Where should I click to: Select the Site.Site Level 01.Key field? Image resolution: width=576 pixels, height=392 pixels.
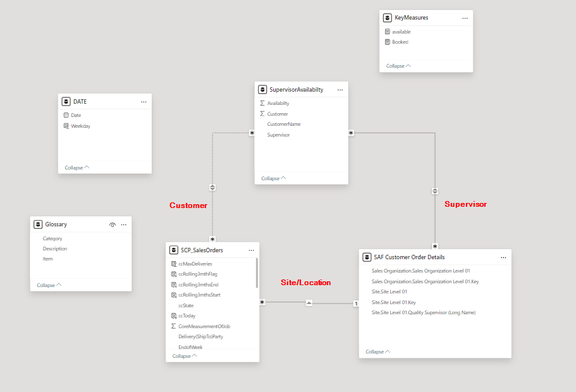click(x=394, y=302)
